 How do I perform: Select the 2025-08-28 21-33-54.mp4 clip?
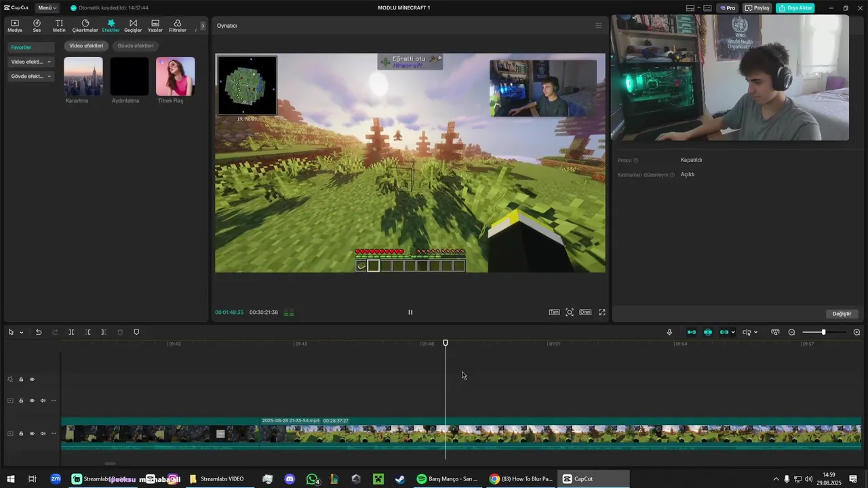pos(560,433)
